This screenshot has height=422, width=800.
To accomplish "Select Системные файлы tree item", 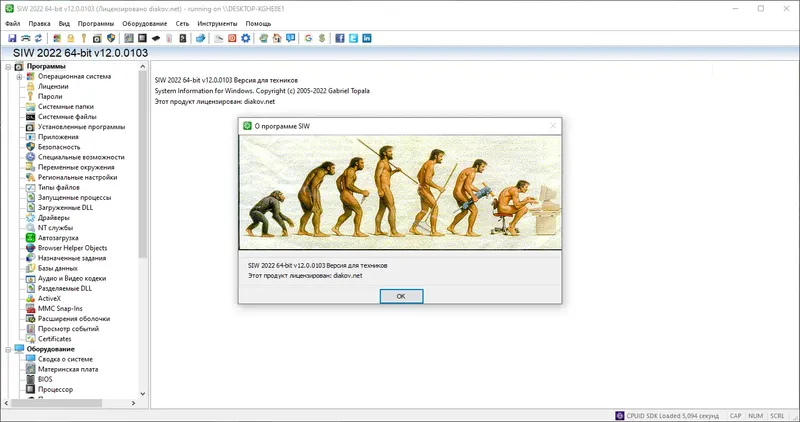I will (x=66, y=117).
